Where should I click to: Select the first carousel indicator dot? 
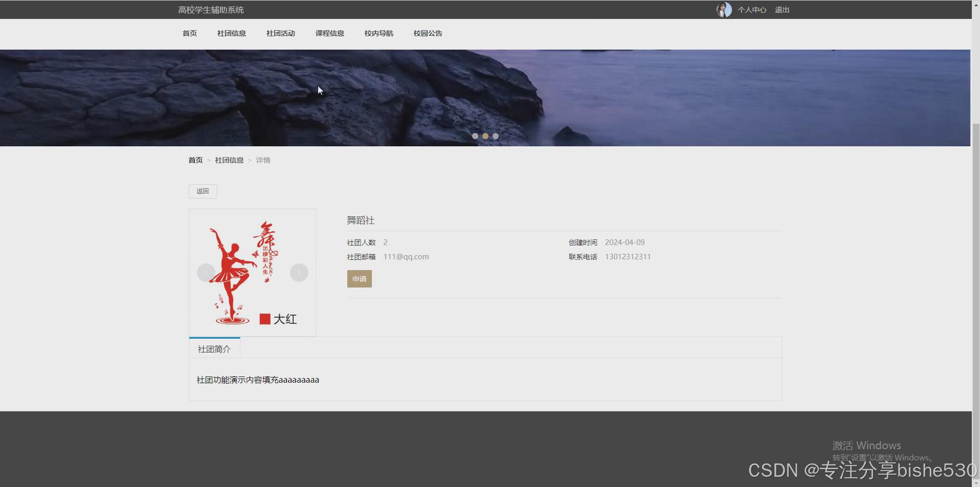475,136
